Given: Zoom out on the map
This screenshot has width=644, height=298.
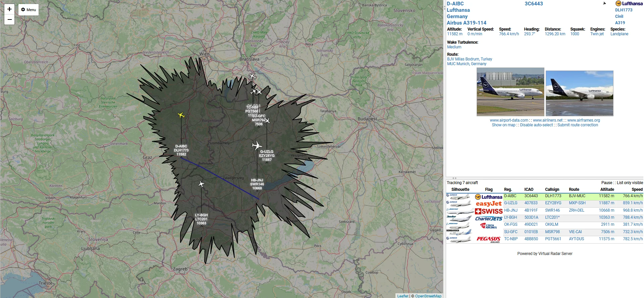Looking at the screenshot, I should (9, 19).
